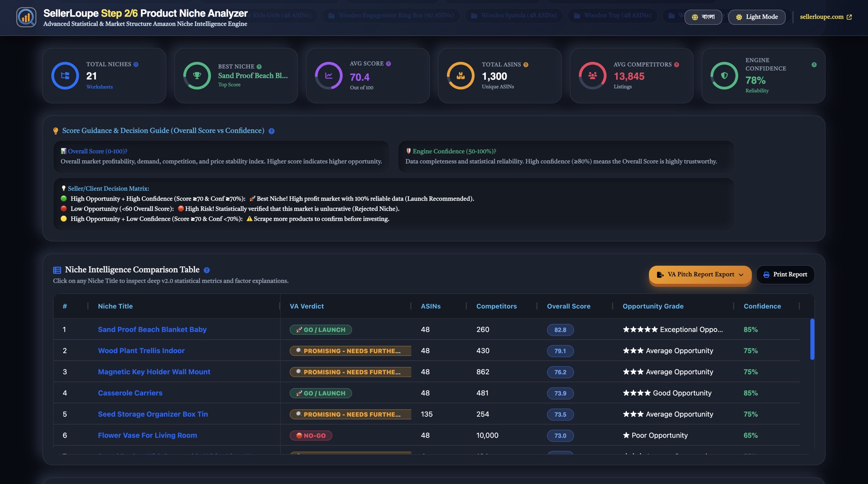Click the Avg Score chart ring icon
The image size is (868, 484).
pos(329,75)
